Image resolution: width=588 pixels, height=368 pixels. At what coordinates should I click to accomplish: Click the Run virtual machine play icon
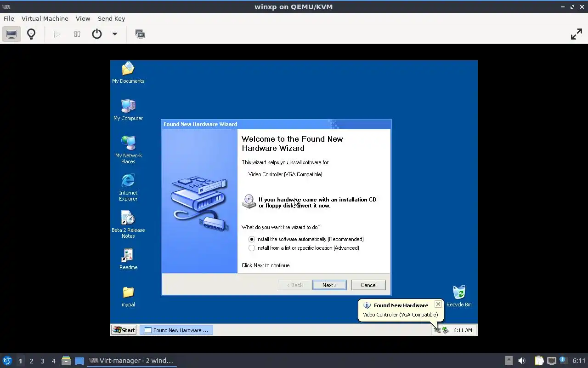point(57,34)
